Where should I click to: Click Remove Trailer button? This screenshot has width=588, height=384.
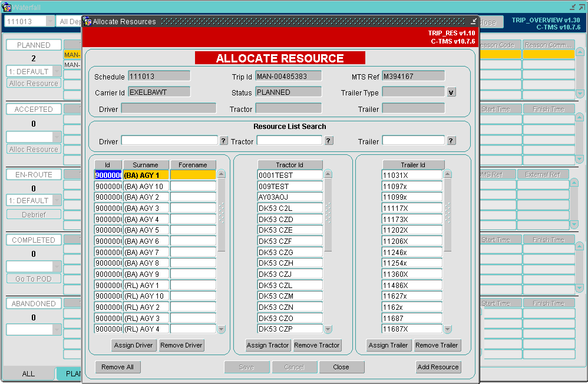point(437,345)
